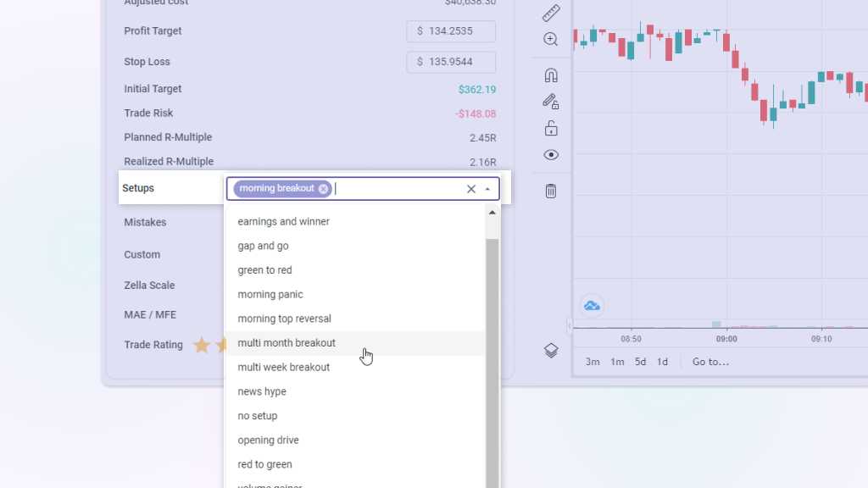The image size is (868, 488).
Task: Switch to the 5d timeframe tab
Action: pos(640,361)
